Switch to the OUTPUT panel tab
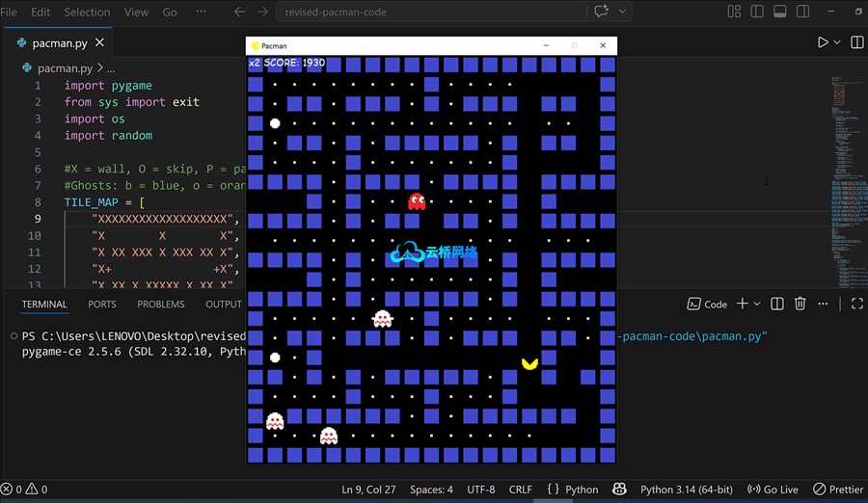The height and width of the screenshot is (503, 868). pyautogui.click(x=224, y=304)
